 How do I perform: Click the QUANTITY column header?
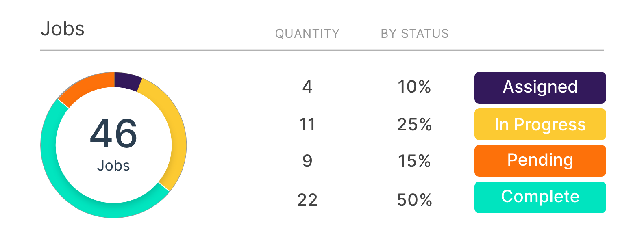pos(307,33)
